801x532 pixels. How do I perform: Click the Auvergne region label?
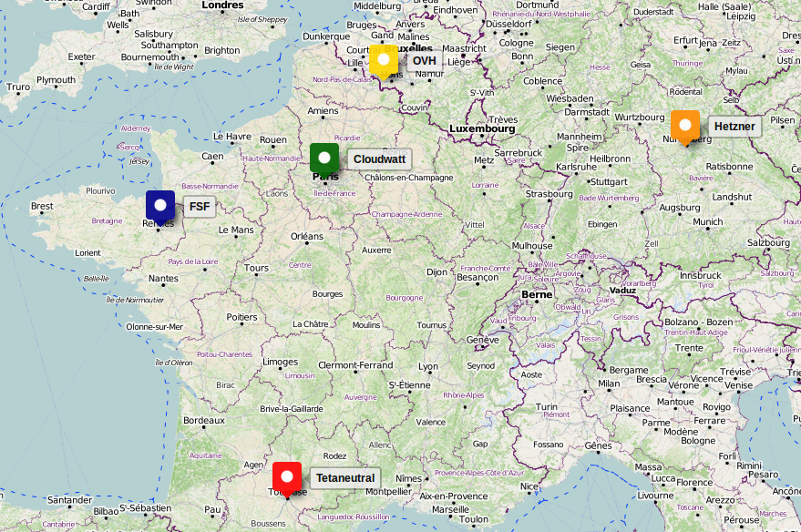[x=361, y=396]
